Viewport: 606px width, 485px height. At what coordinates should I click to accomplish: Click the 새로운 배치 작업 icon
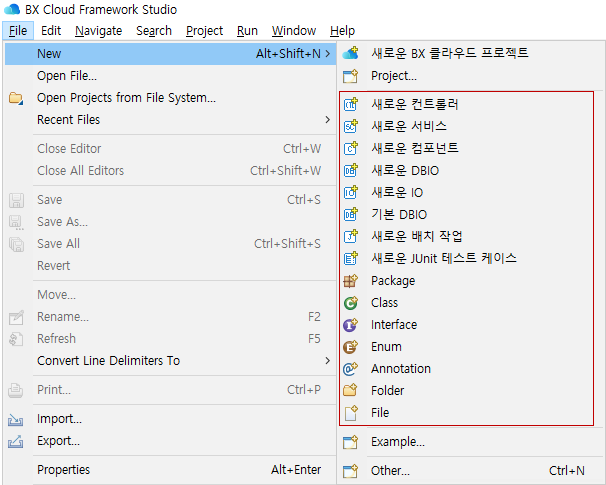coord(350,236)
